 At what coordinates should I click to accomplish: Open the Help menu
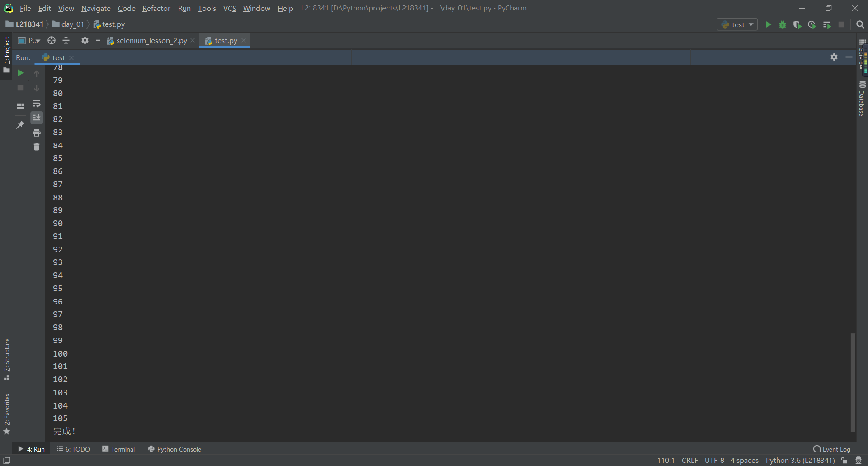pos(285,8)
